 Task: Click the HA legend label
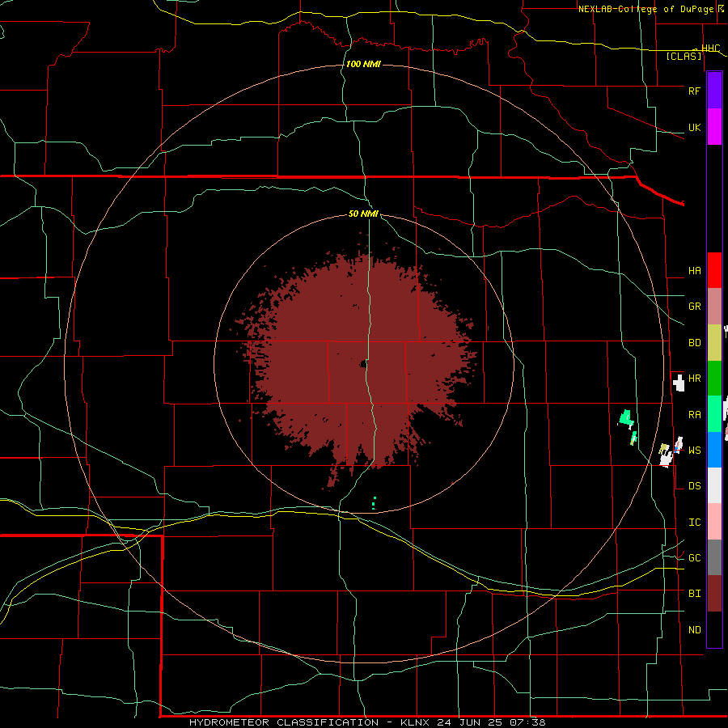coord(694,270)
